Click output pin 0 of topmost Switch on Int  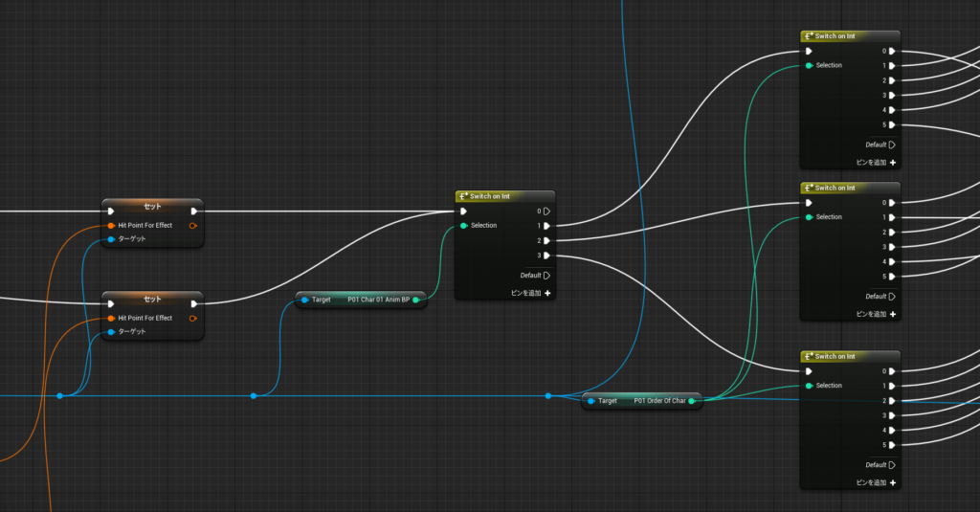point(892,52)
